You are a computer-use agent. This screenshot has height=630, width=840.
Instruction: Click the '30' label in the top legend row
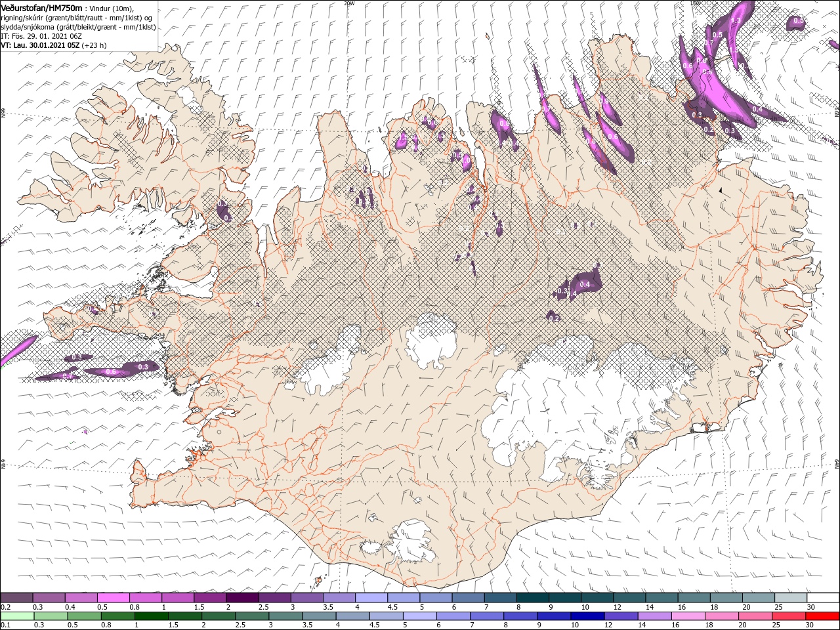pos(811,607)
